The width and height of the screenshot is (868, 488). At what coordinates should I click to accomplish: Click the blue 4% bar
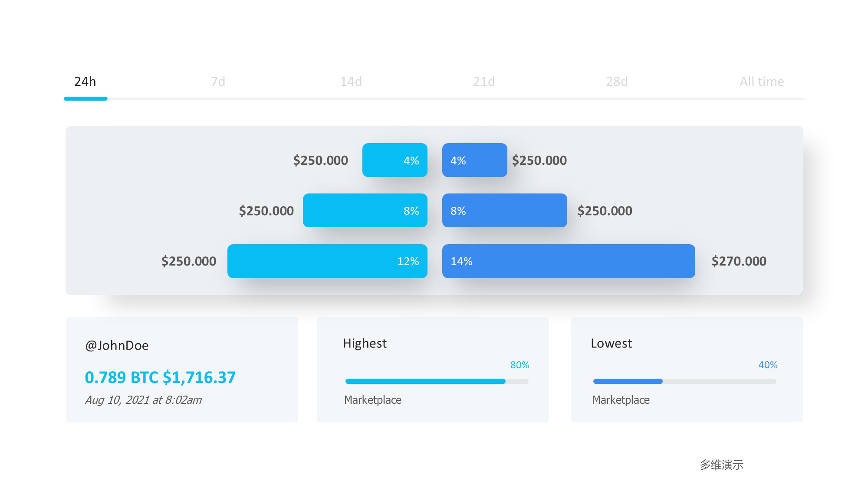click(x=474, y=160)
